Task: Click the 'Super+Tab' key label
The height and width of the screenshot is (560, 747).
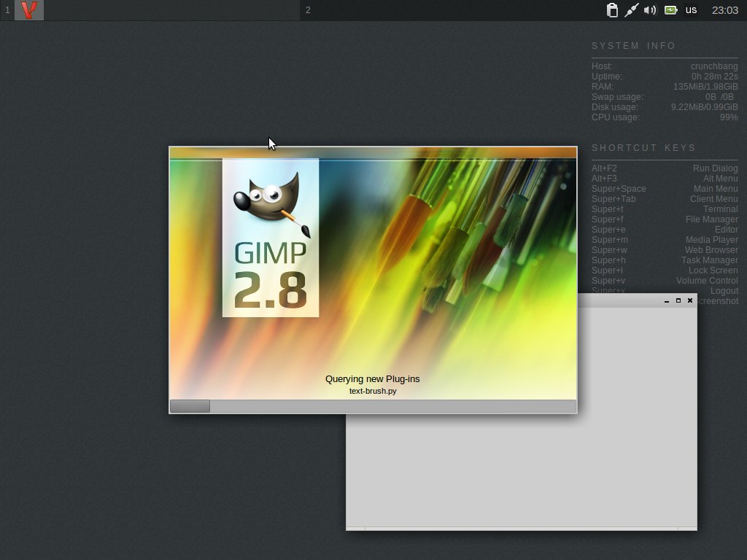Action: click(x=614, y=199)
